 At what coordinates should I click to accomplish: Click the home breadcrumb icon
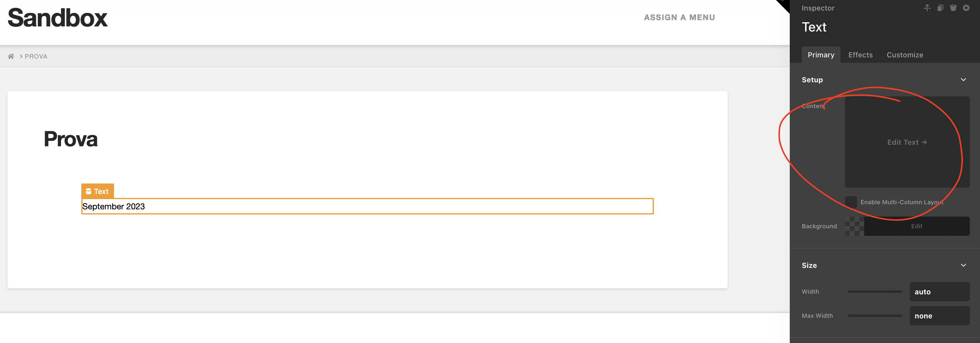[11, 56]
